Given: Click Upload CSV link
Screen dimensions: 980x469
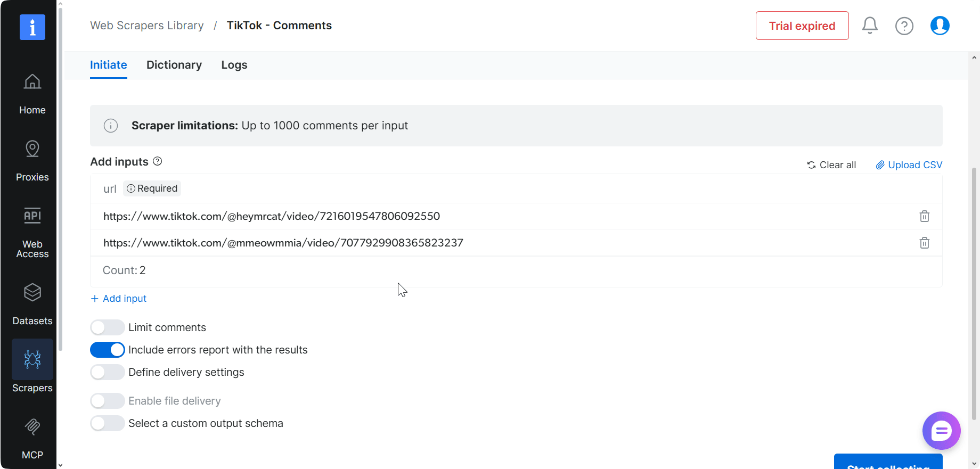Looking at the screenshot, I should (909, 165).
